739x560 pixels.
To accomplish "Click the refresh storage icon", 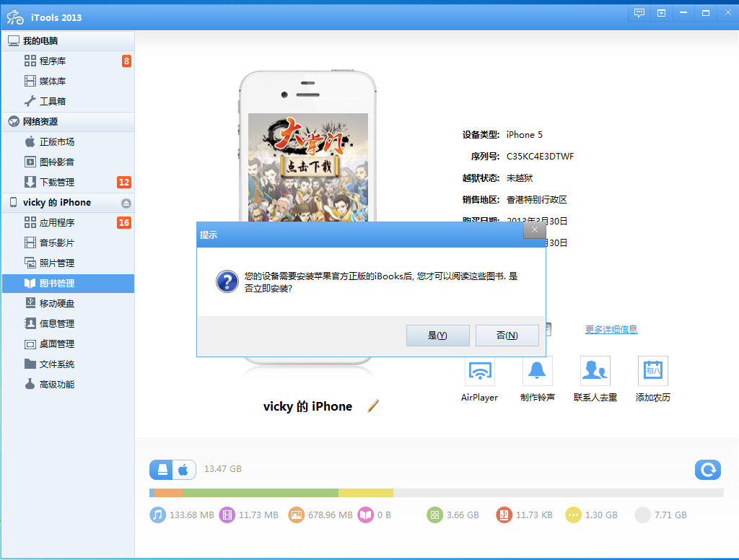I will pos(708,469).
